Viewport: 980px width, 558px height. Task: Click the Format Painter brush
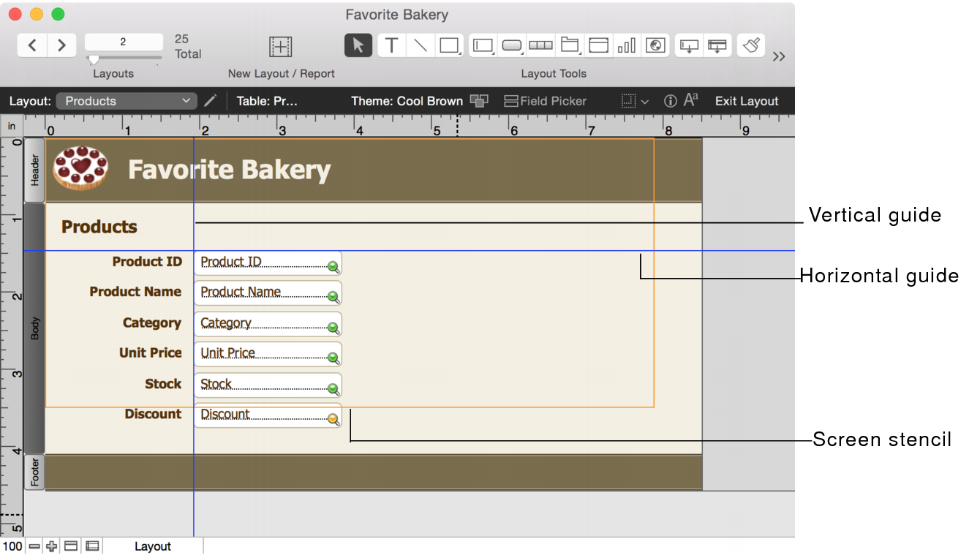pos(751,45)
